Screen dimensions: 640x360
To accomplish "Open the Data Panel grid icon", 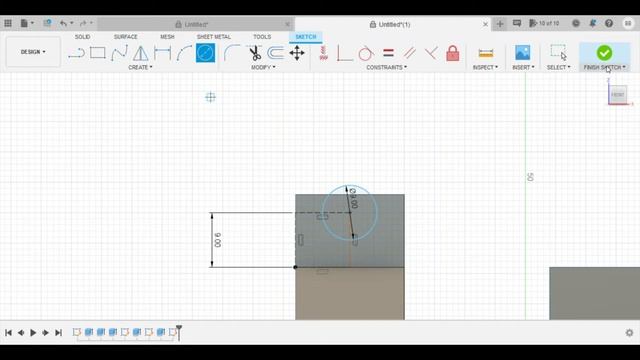I will click(8, 23).
